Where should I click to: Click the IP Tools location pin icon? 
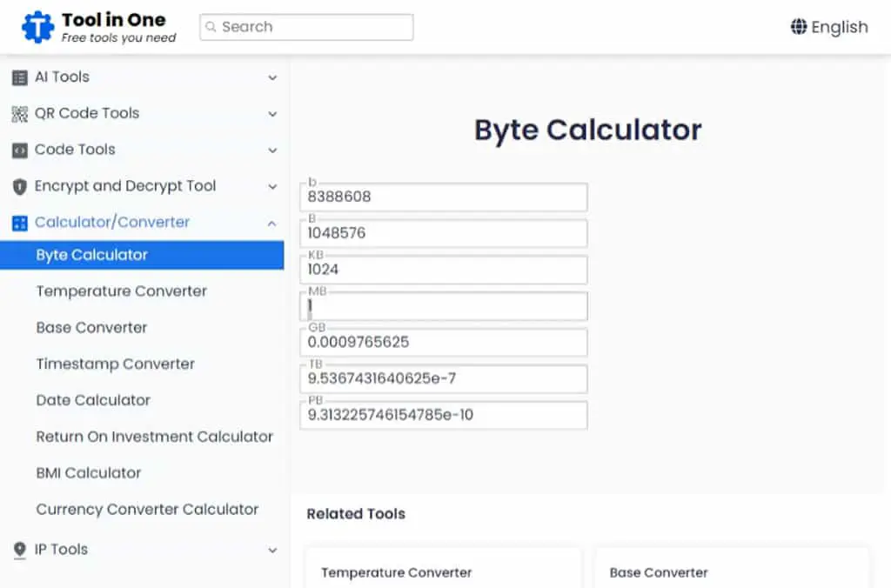tap(20, 550)
